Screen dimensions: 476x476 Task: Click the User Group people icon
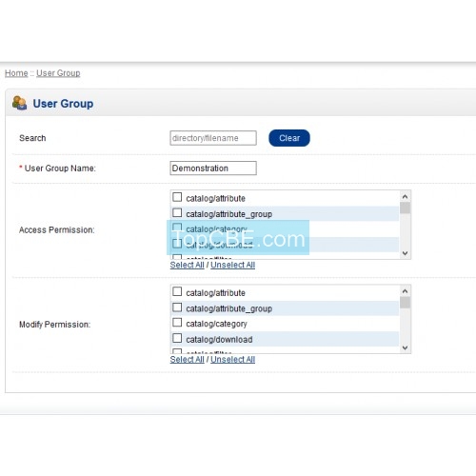tap(19, 103)
